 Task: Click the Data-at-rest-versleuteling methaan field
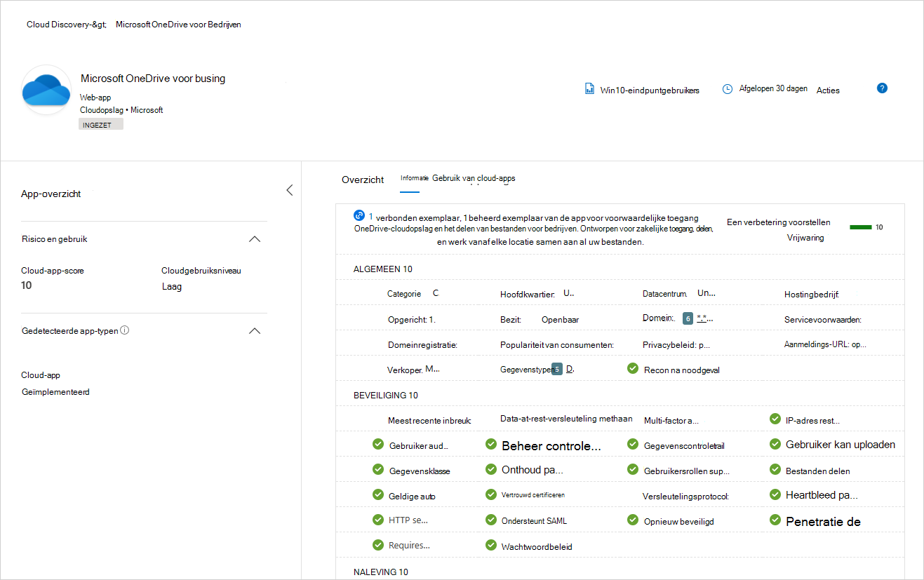click(566, 419)
